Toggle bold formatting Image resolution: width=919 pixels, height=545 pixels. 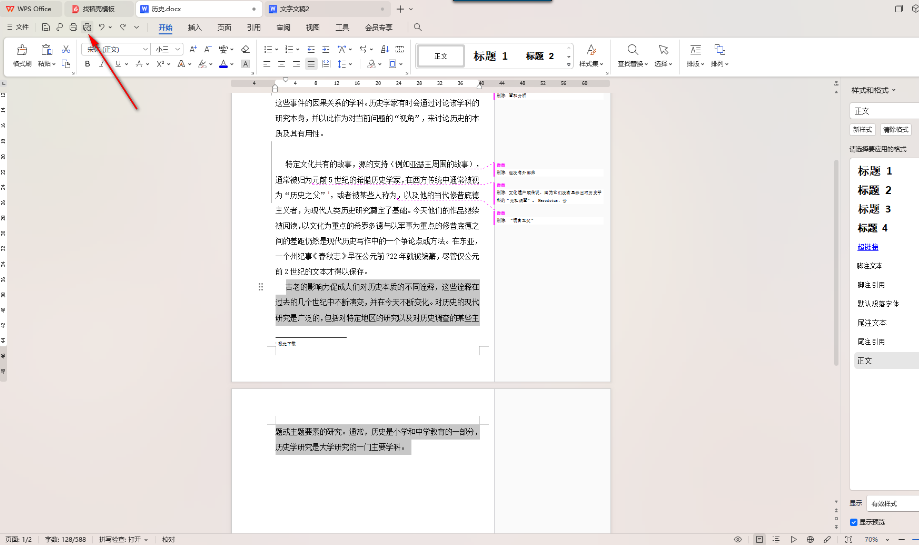click(x=87, y=64)
